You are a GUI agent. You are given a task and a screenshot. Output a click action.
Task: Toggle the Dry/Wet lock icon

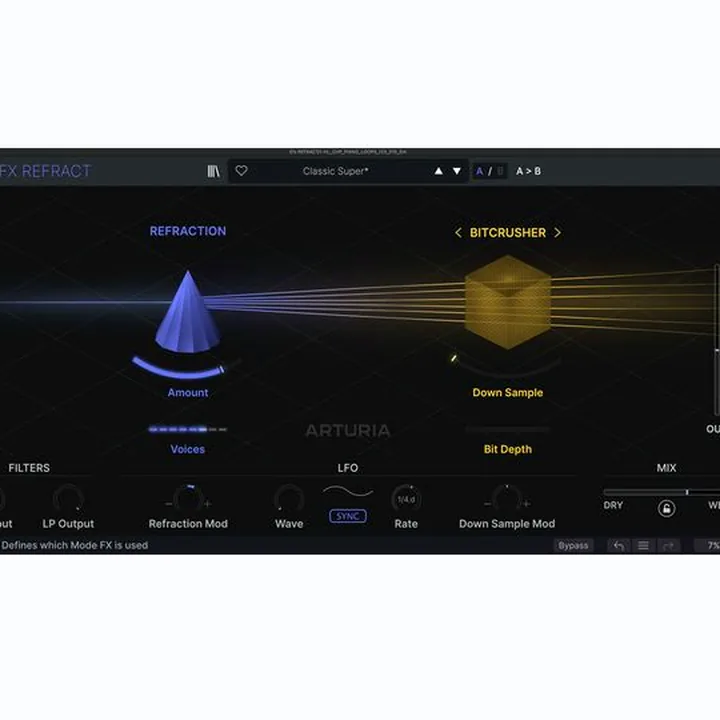[666, 508]
